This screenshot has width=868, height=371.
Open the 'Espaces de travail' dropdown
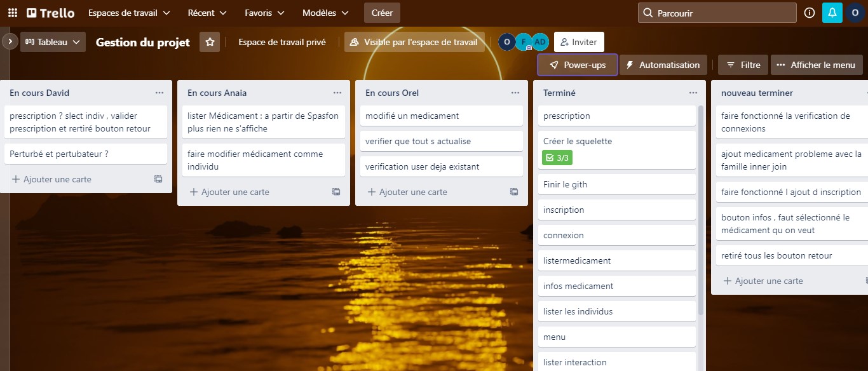click(x=129, y=13)
